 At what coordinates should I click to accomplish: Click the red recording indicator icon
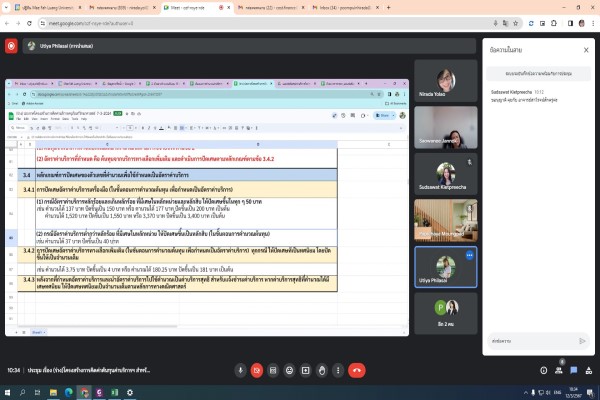point(11,46)
